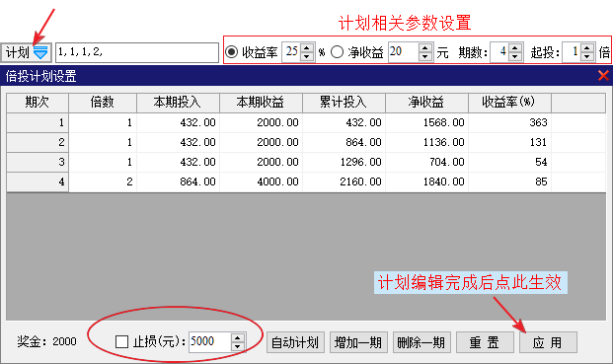Increase the 期数 spinner value
613x364 pixels.
515,48
